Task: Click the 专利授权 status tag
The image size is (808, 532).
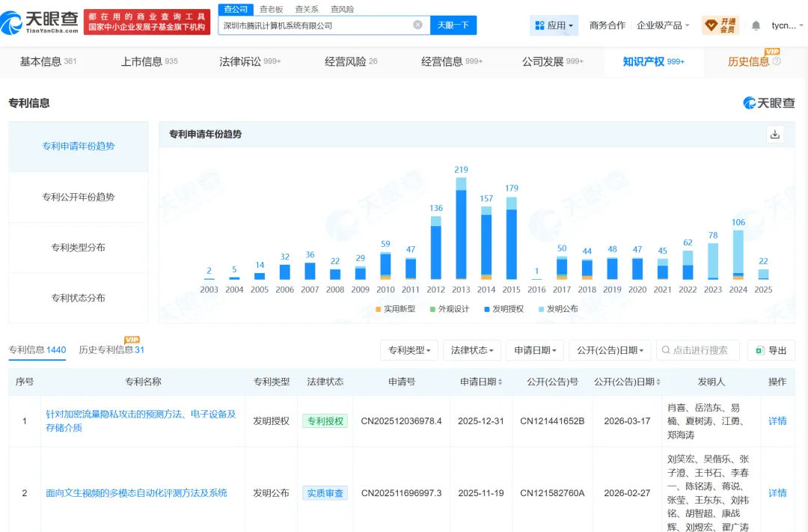Action: point(325,421)
